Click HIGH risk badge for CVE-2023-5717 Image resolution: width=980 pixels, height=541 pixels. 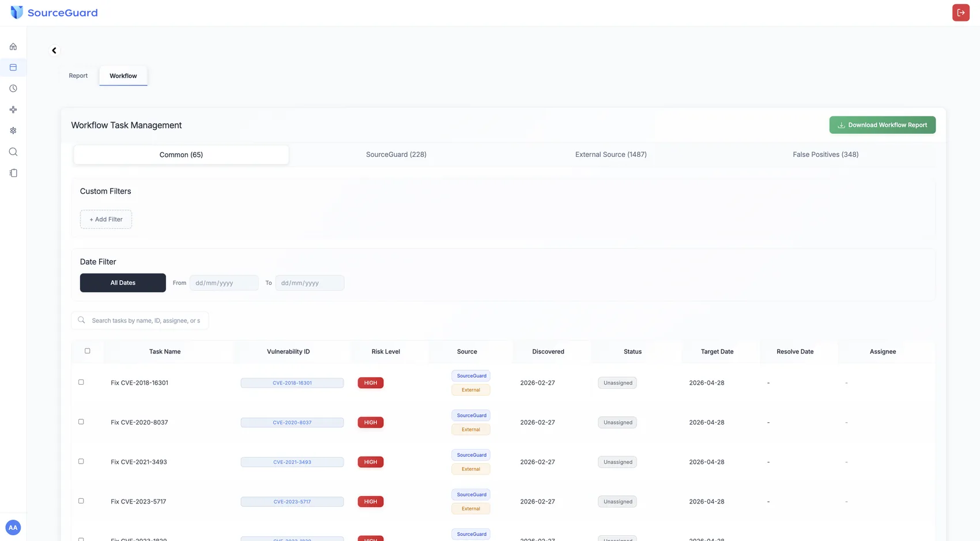[x=371, y=502]
